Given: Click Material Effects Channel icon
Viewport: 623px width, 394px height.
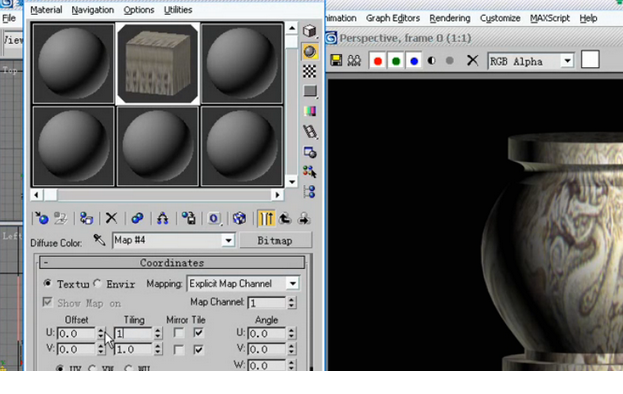Looking at the screenshot, I should (214, 218).
